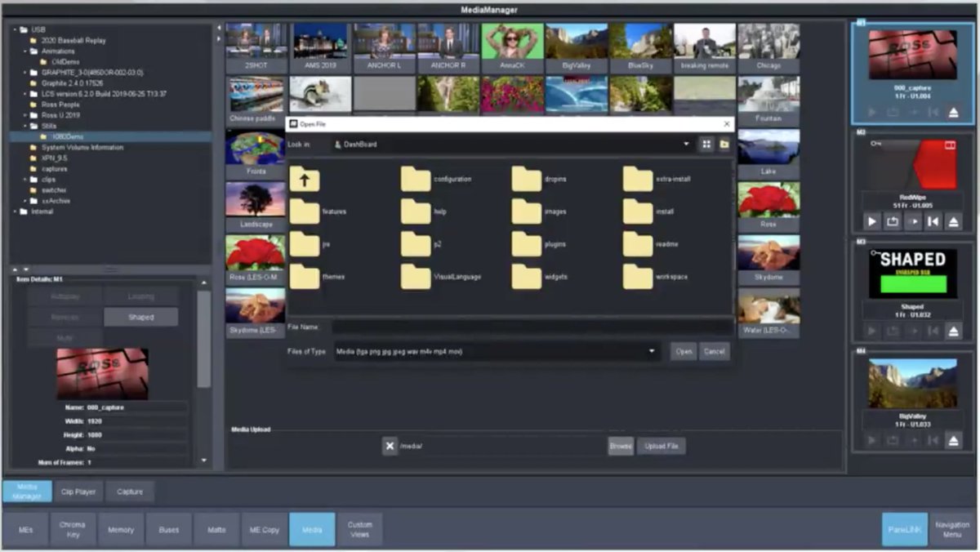
Task: Play the RedWipe clip on channel M2
Action: (x=872, y=221)
